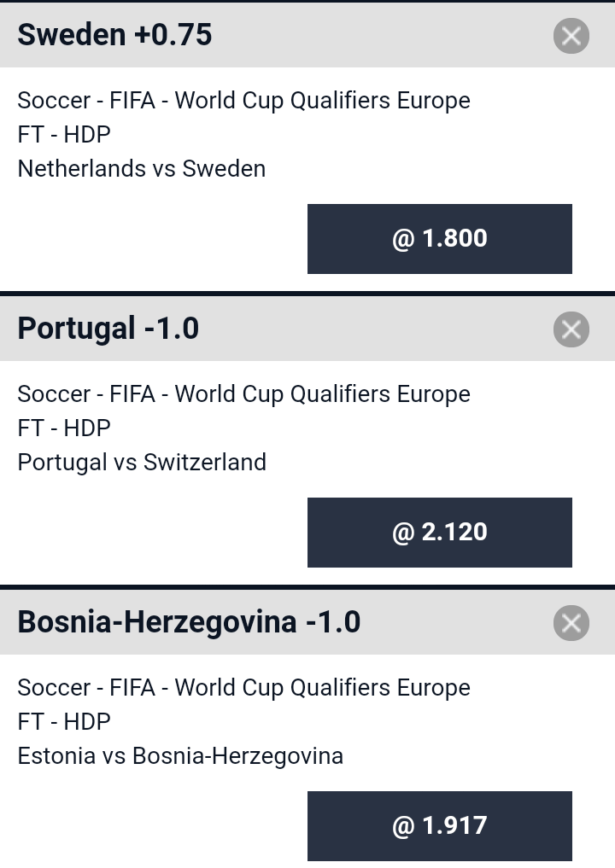Remove the Portugal -1.0 selection

pyautogui.click(x=571, y=329)
